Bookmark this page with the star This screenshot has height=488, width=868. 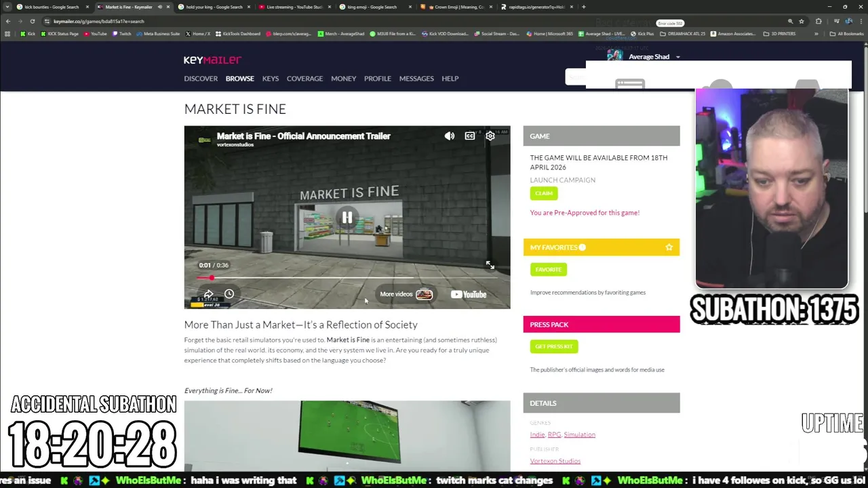tap(802, 21)
